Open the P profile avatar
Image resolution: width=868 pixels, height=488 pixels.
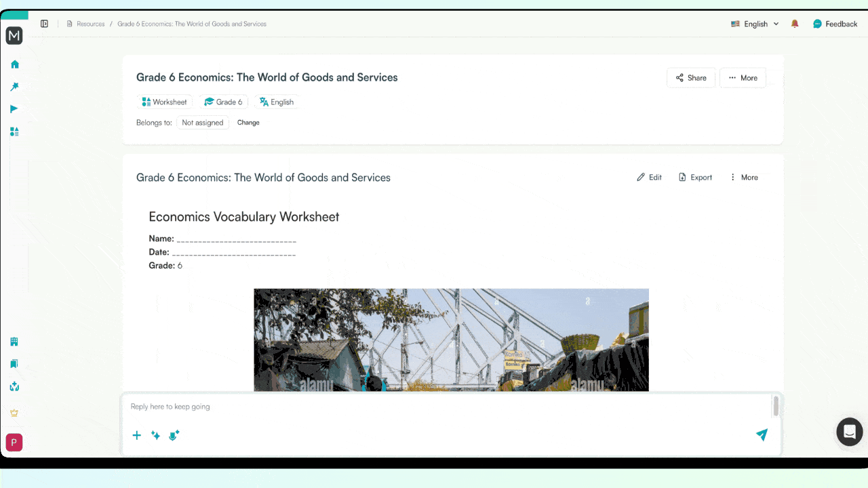point(14,443)
